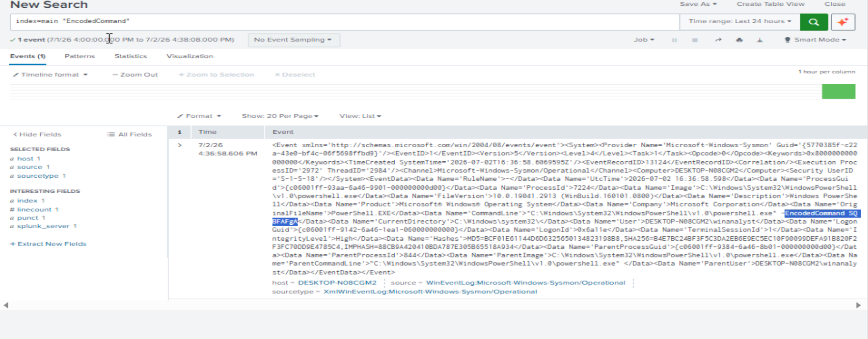
Task: Click Hide Fields
Action: pos(37,135)
